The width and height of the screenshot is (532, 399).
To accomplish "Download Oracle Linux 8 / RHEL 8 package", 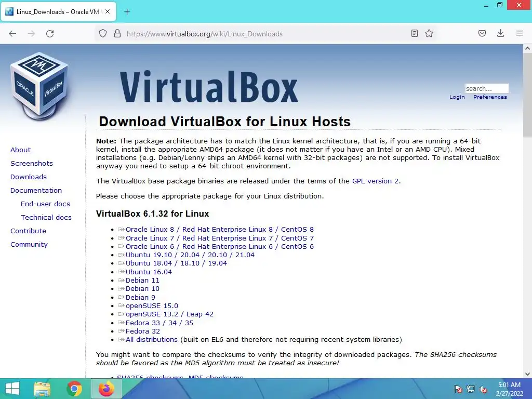I will coord(220,229).
